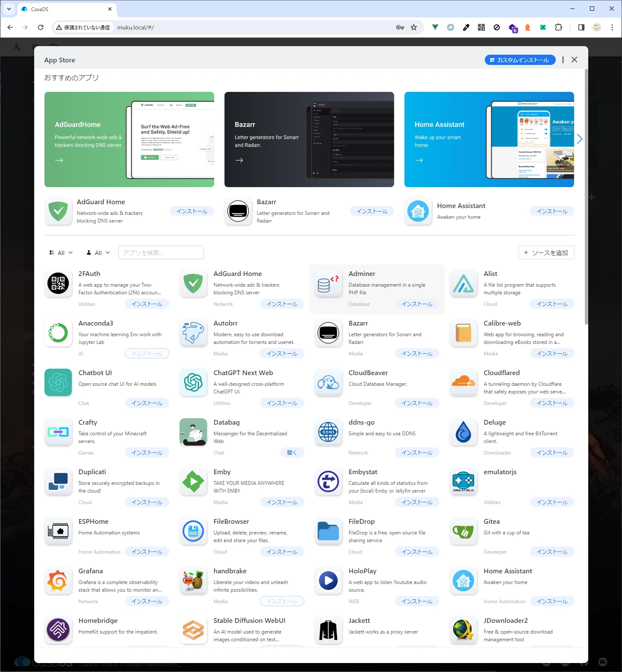622x672 pixels.
Task: Open the HoloPlay play icon
Action: click(328, 581)
